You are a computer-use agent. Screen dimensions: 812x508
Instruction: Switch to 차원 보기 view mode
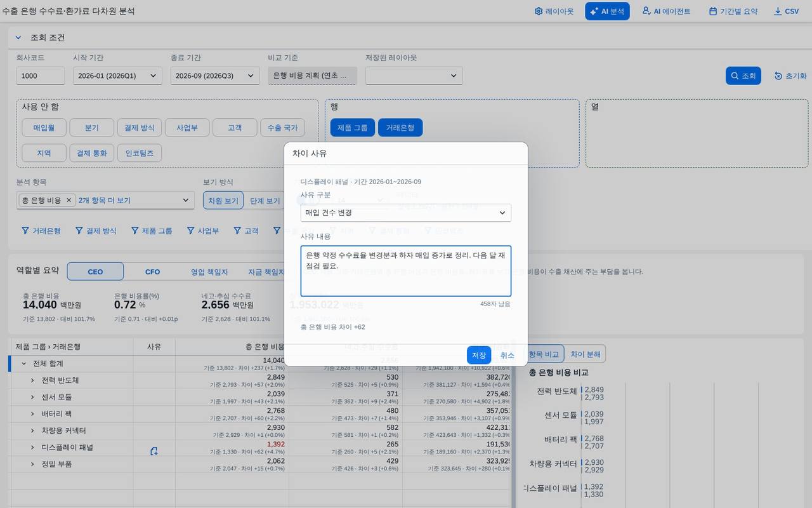click(223, 201)
